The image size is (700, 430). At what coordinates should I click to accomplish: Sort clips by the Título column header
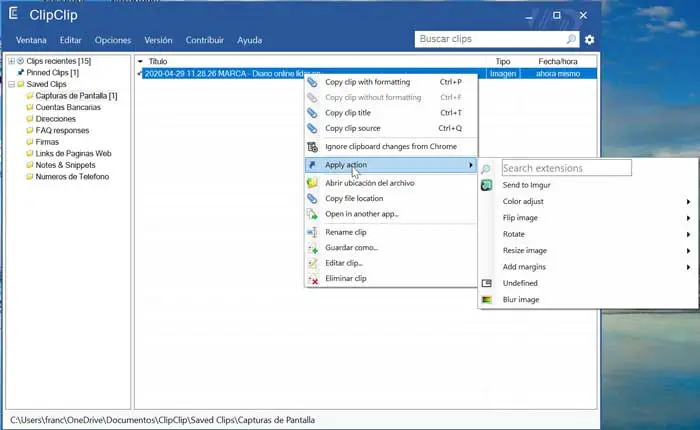tap(158, 62)
